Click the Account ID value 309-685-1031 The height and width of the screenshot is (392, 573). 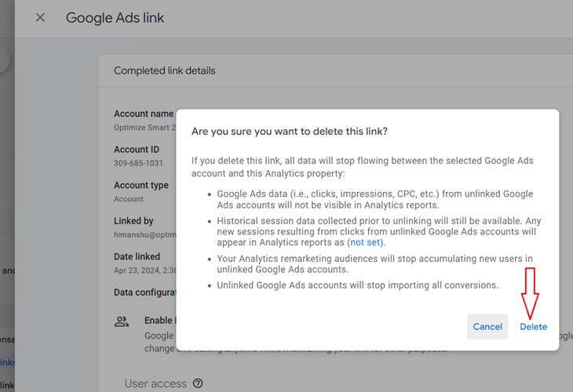click(x=138, y=163)
